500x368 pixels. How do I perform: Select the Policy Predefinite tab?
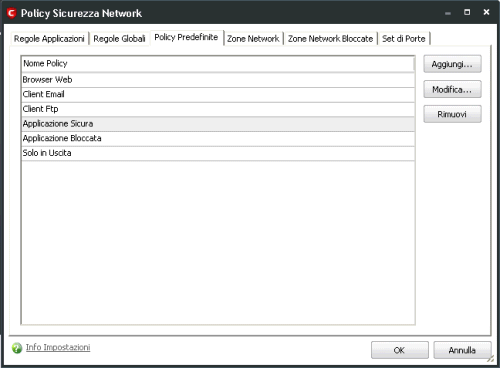186,37
